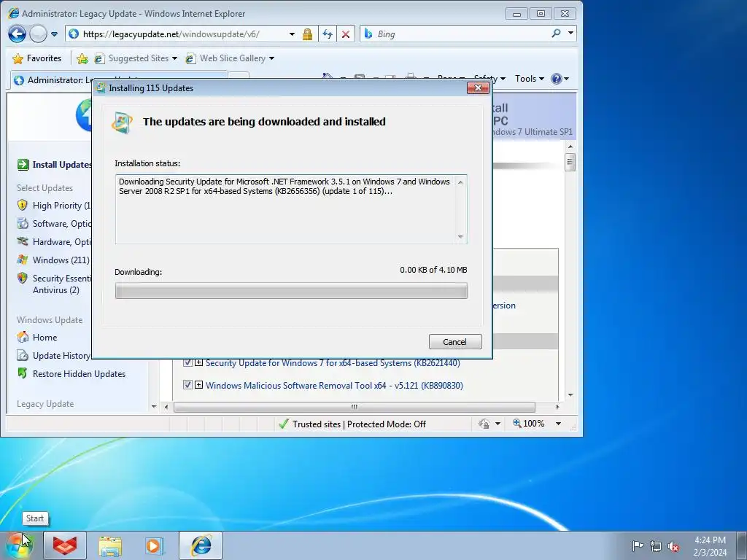Viewport: 747px width, 560px height.
Task: Select High Priority updates in sidebar
Action: tap(61, 206)
